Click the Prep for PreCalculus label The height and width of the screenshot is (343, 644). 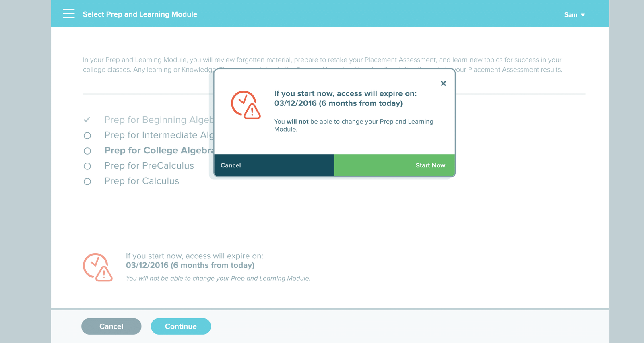click(149, 166)
